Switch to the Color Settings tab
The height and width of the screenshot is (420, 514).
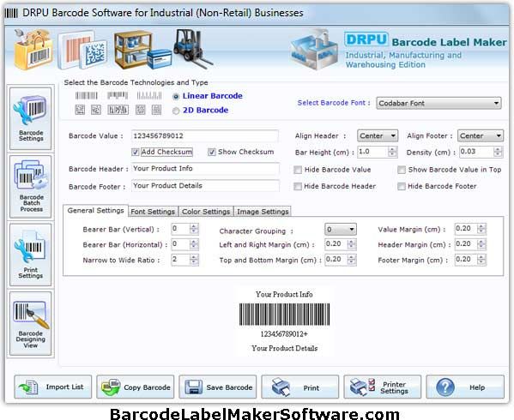(x=206, y=212)
